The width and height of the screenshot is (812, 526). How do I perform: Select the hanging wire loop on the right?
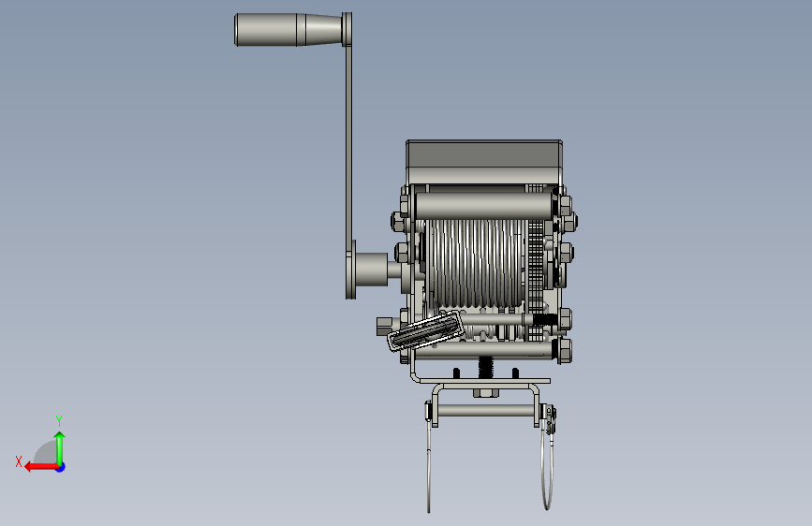[547, 463]
